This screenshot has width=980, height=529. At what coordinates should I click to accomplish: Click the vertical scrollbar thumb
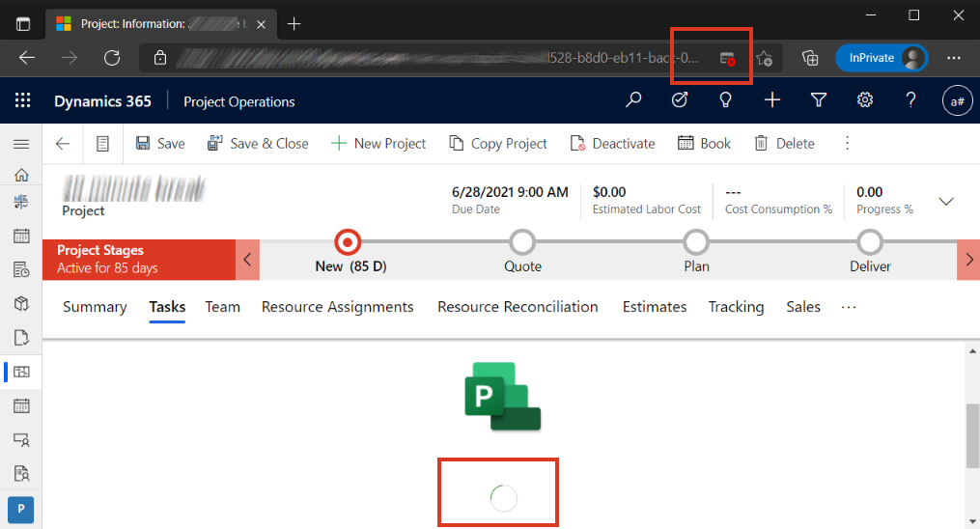pyautogui.click(x=972, y=435)
